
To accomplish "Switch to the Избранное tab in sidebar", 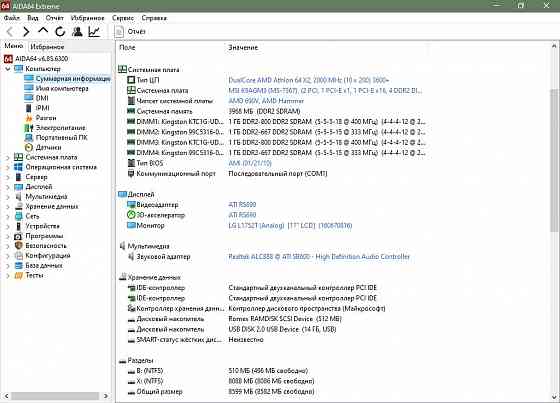I will tap(47, 46).
